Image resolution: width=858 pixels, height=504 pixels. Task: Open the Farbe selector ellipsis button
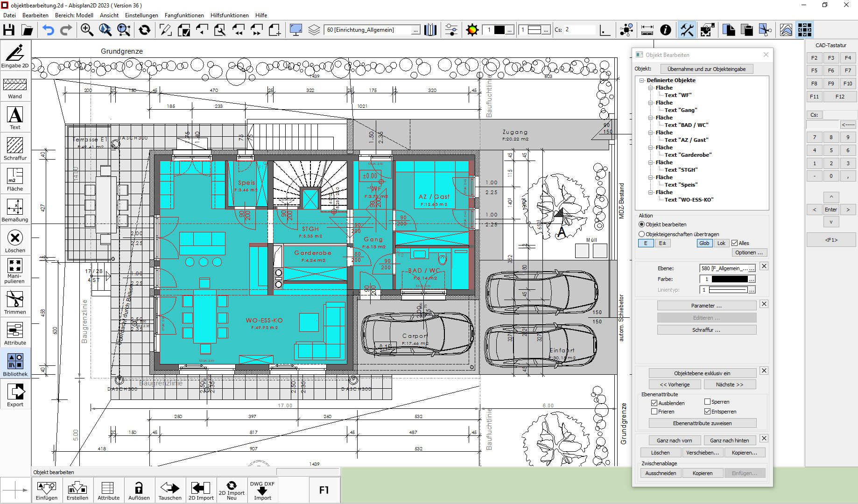pos(752,279)
